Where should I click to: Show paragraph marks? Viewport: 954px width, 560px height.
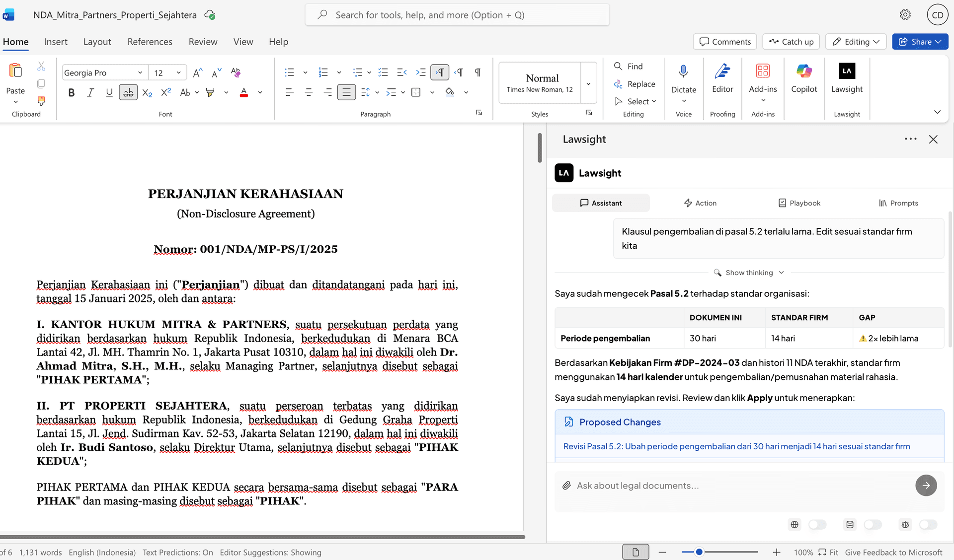pyautogui.click(x=477, y=72)
